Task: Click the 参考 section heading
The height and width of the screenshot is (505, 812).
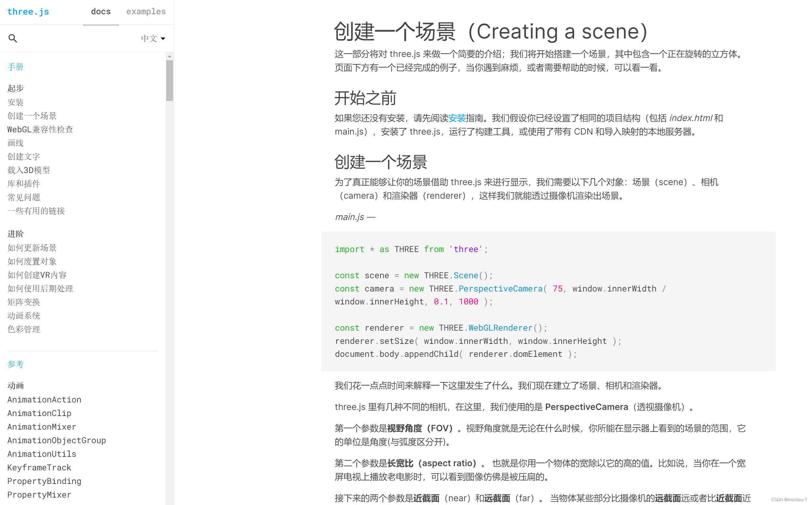Action: coord(15,364)
